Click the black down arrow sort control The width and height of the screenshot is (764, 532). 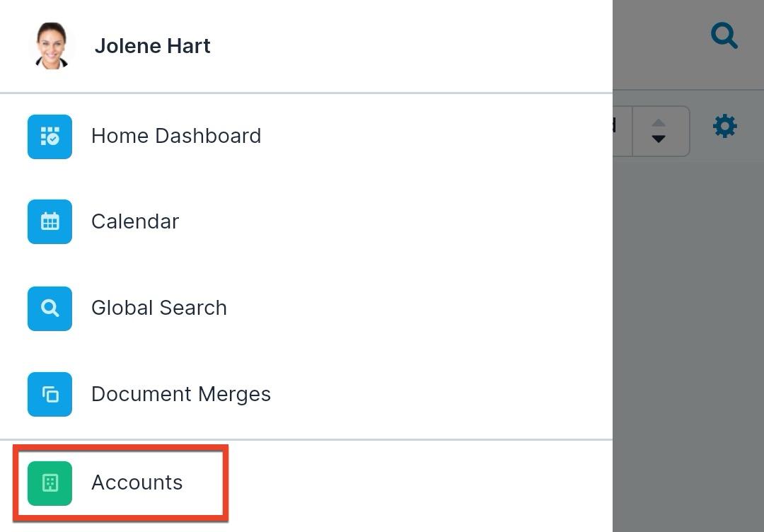point(659,139)
